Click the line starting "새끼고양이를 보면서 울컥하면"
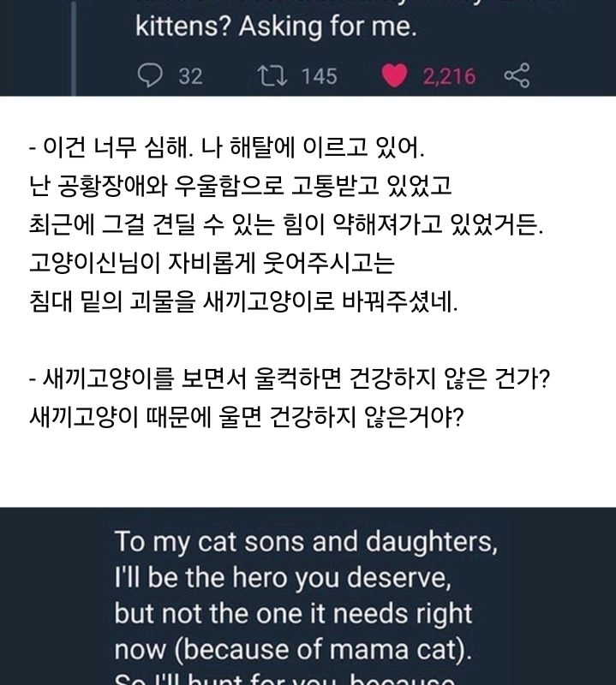The width and height of the screenshot is (616, 685). coord(289,380)
